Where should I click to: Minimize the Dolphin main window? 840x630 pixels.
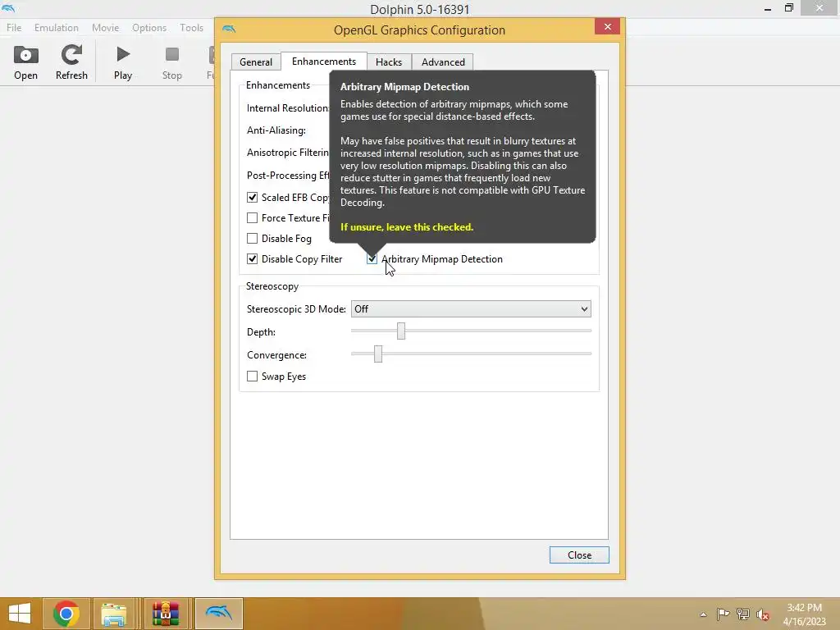(x=768, y=8)
